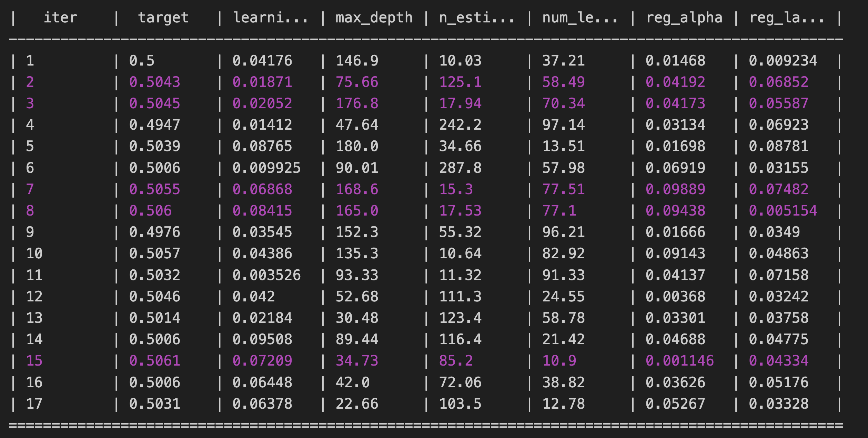Click the 'reg_la...' column header
868x438 pixels.
pyautogui.click(x=787, y=18)
